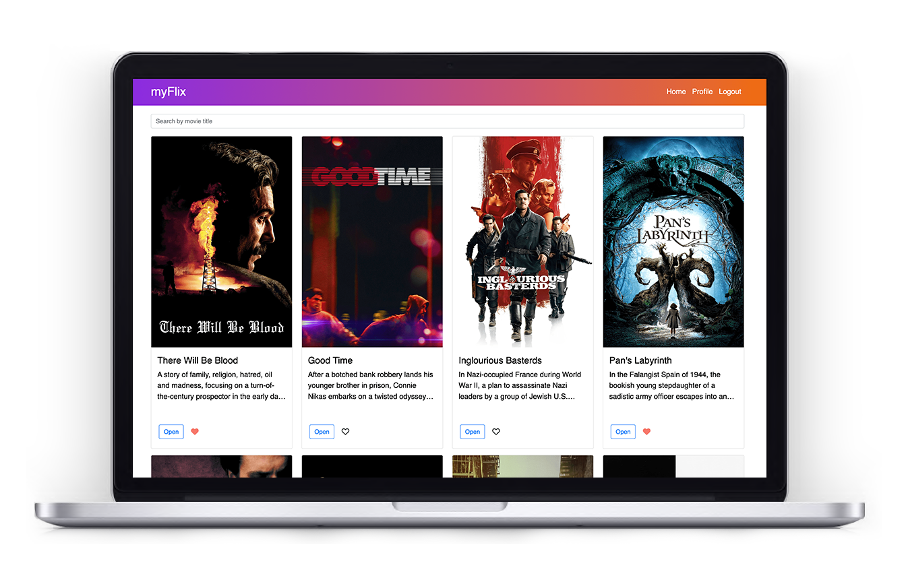Click the Good Time poster image
The width and height of the screenshot is (908, 588).
[x=372, y=242]
